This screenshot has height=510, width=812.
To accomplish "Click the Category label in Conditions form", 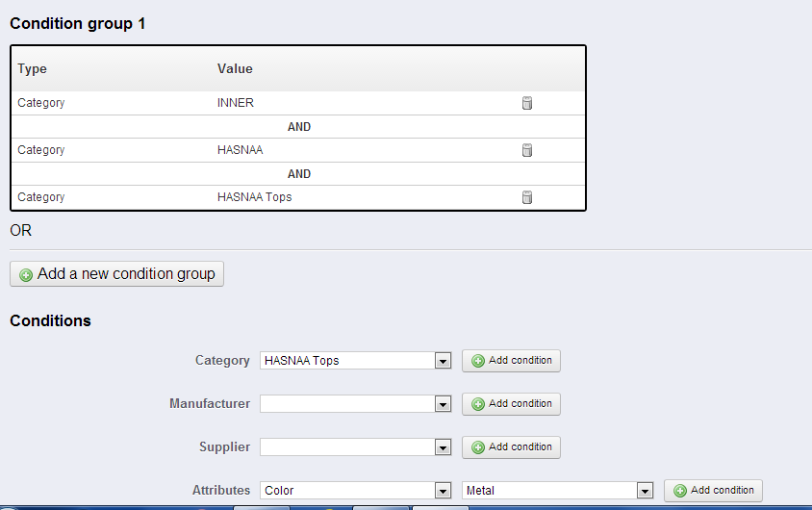I will 222,361.
